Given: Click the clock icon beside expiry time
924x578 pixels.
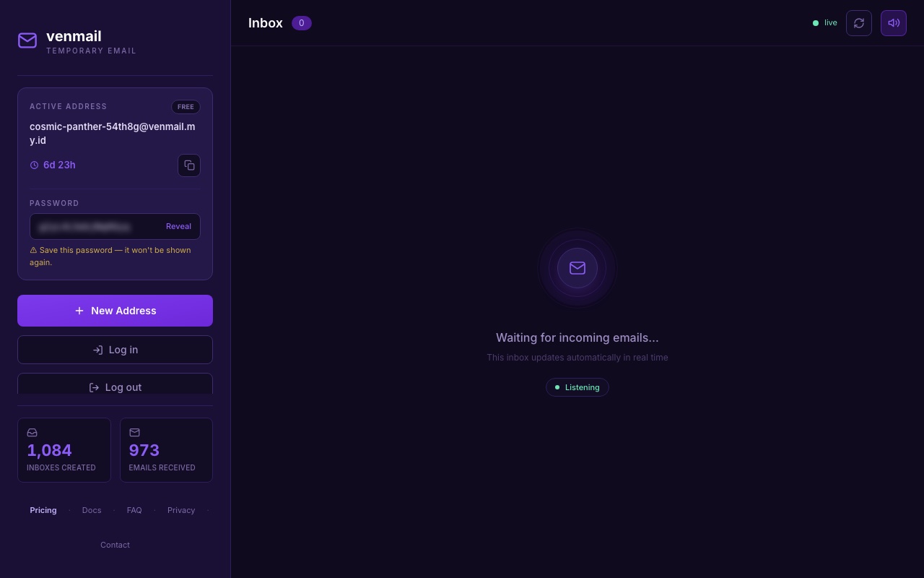Looking at the screenshot, I should pyautogui.click(x=34, y=165).
